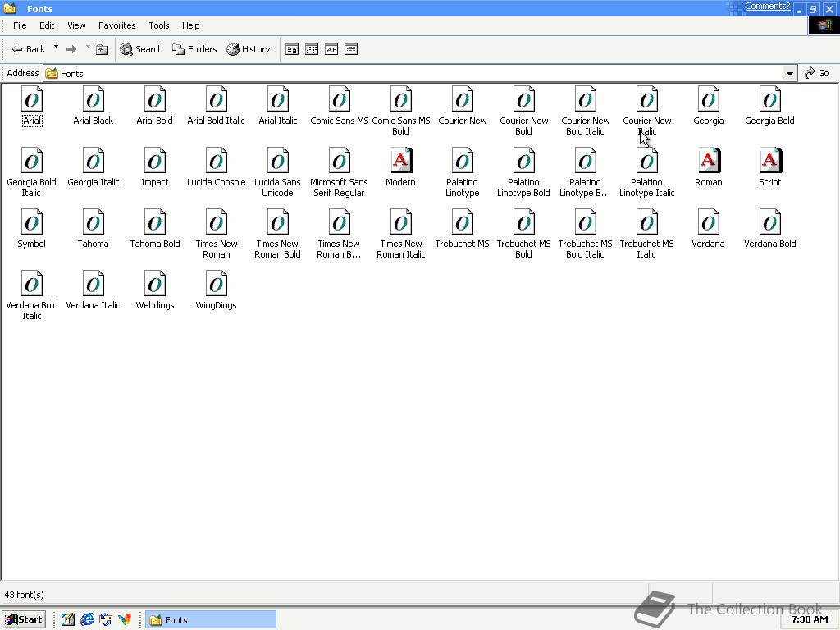Select the Script raster font icon

pyautogui.click(x=770, y=161)
